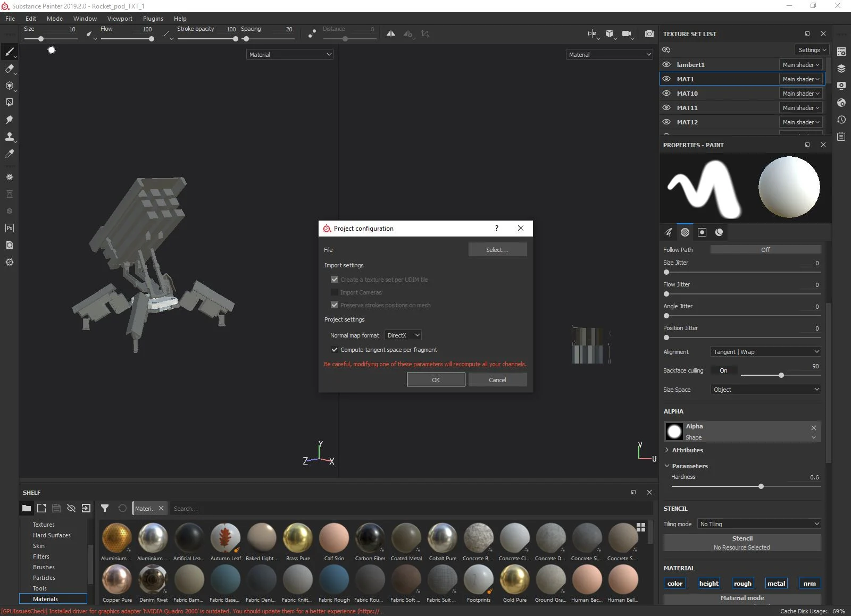Select the Paint brush tool
The image size is (851, 616).
click(9, 52)
